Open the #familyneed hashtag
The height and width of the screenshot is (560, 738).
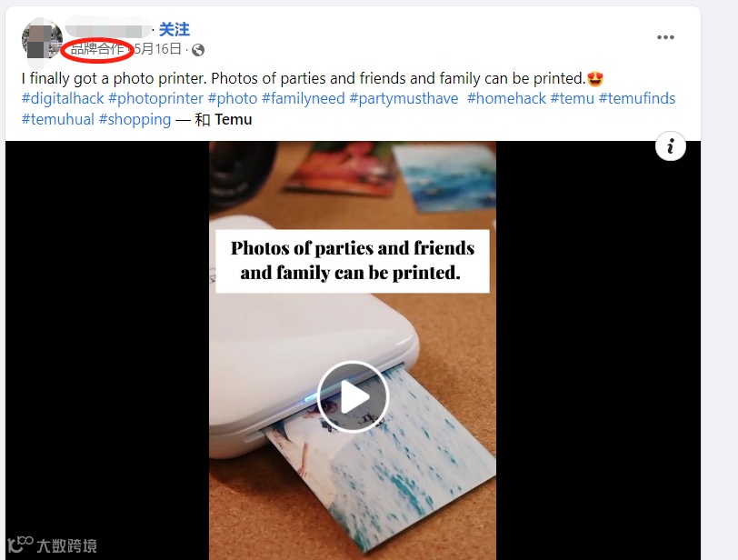[304, 98]
